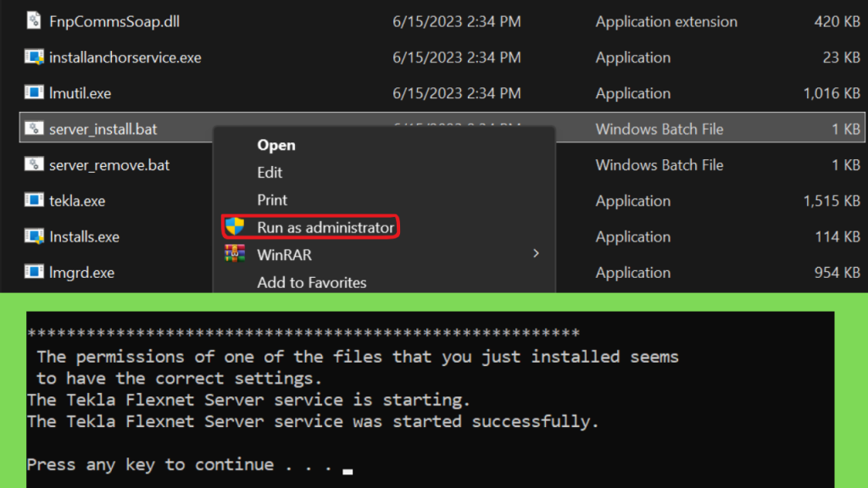The image size is (868, 488).
Task: Select the tekla.exe application icon
Action: (34, 200)
